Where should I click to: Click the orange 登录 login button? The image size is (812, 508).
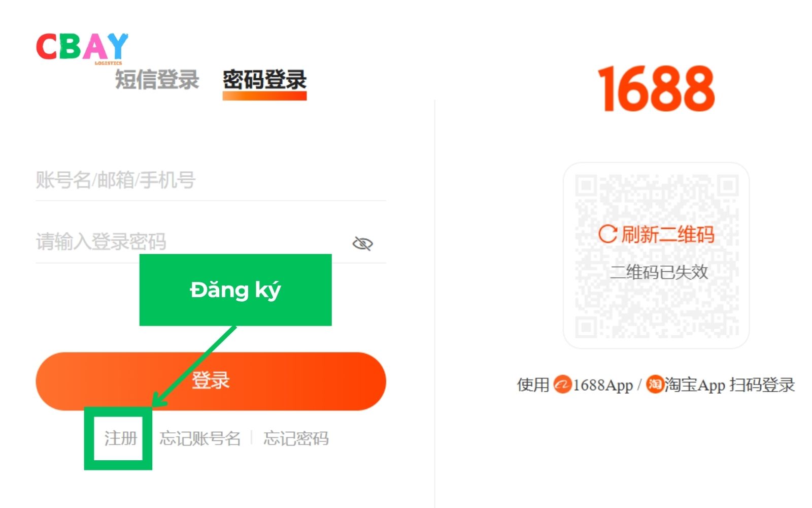coord(211,381)
